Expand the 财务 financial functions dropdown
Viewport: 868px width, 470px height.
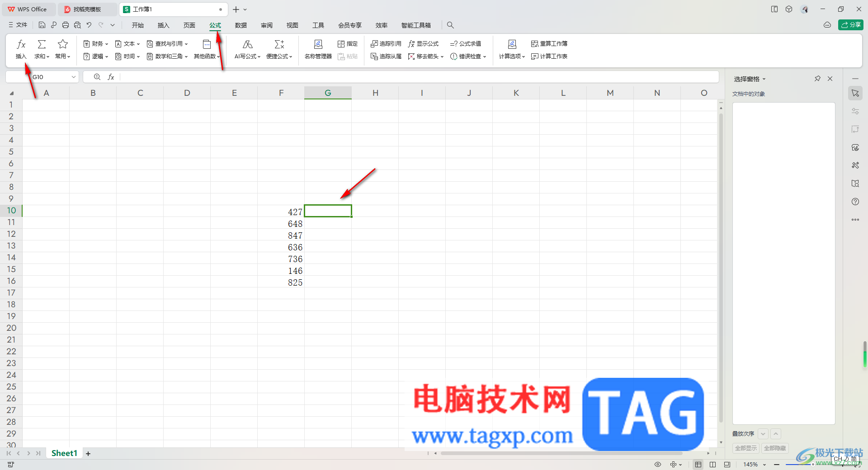coord(96,44)
